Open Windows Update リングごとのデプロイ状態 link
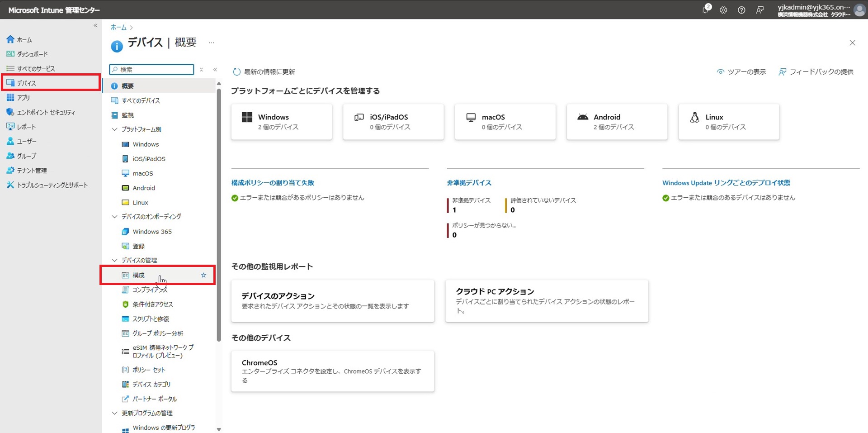Viewport: 868px width, 433px height. (726, 183)
